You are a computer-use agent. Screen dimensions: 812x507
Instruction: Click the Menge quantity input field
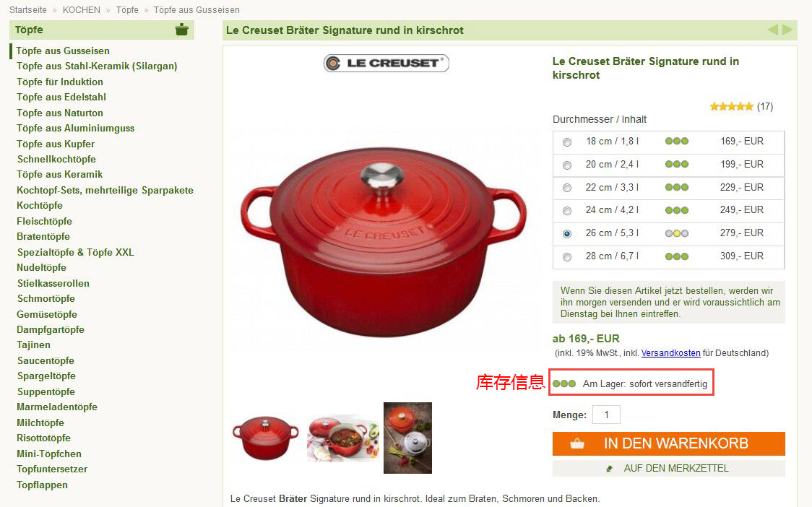click(606, 415)
